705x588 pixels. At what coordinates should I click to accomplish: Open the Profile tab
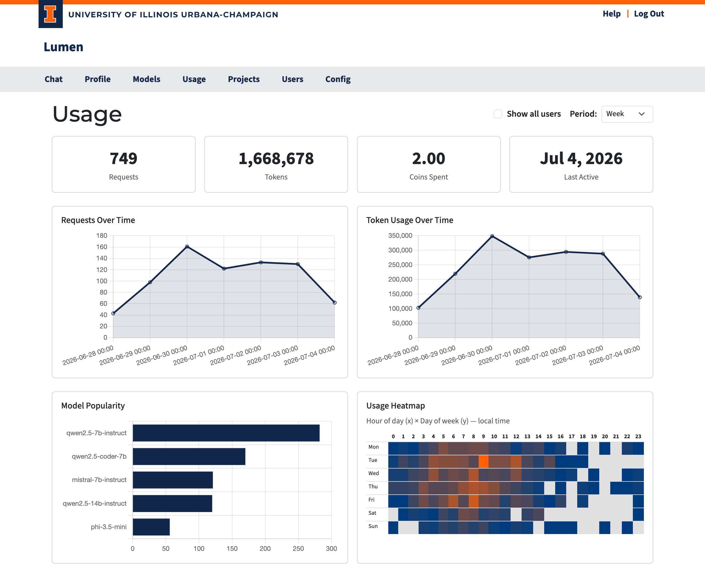click(x=97, y=79)
